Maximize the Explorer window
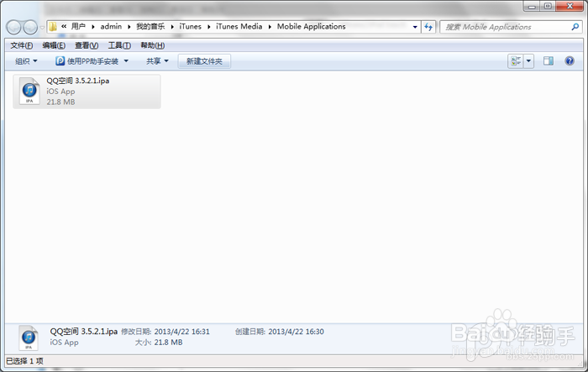The width and height of the screenshot is (588, 372). click(548, 7)
